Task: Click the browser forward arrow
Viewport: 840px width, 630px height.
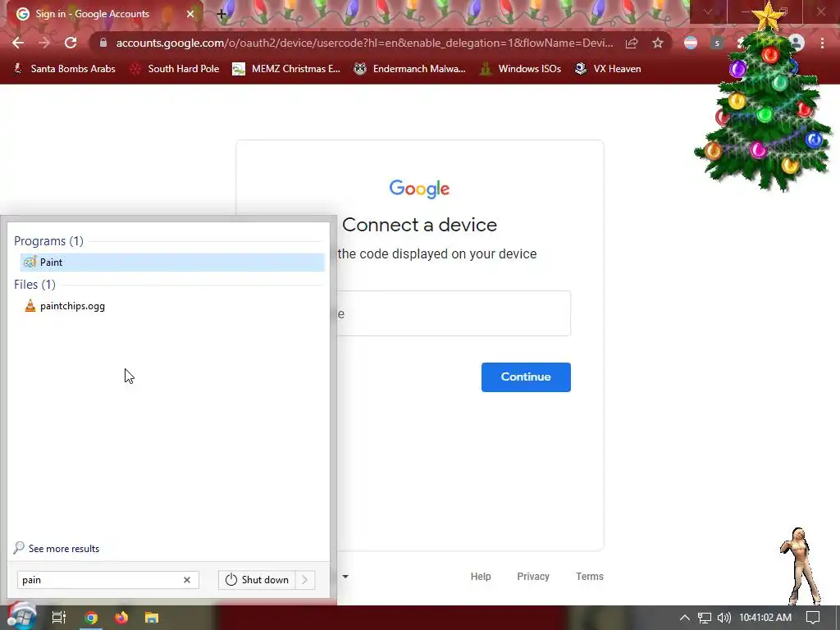Action: click(44, 43)
